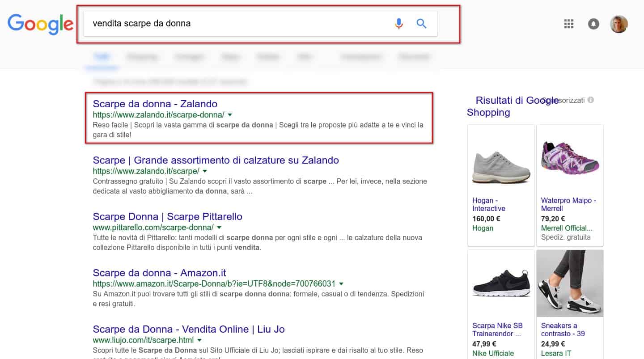This screenshot has width=644, height=359.
Task: Expand the arrow next to zalando.it/scarpe/ URL
Action: coord(205,171)
